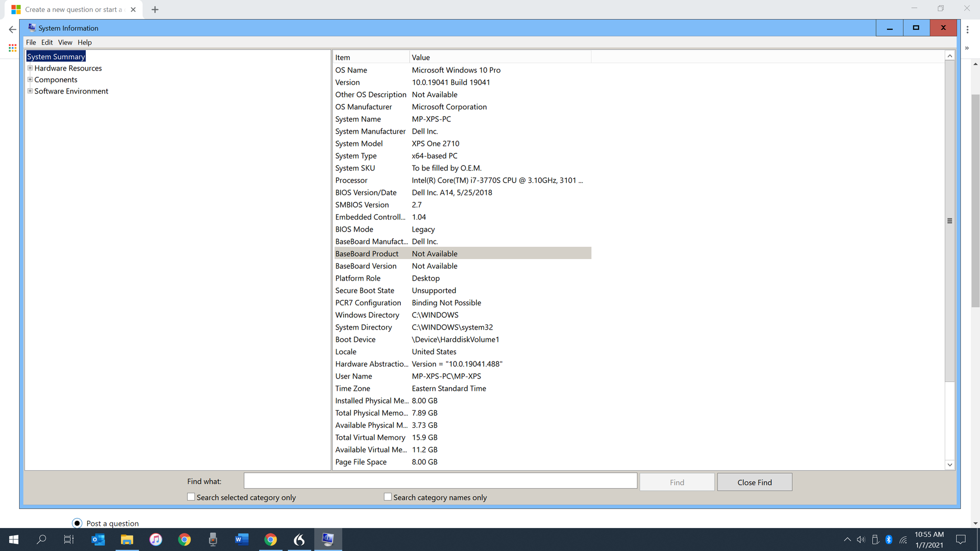980x551 pixels.
Task: Select the Page File Space row
Action: tap(463, 462)
